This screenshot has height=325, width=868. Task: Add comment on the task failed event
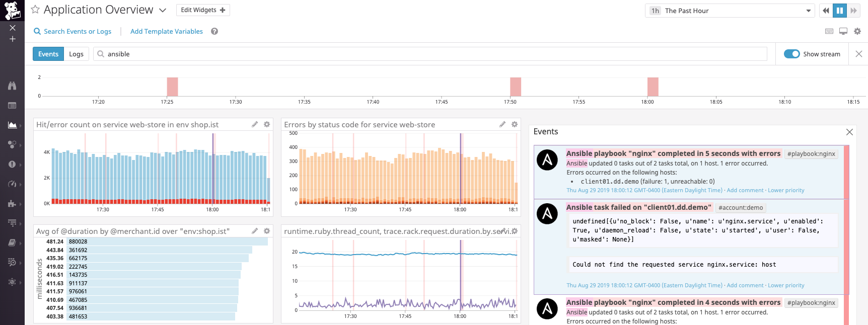pos(745,285)
